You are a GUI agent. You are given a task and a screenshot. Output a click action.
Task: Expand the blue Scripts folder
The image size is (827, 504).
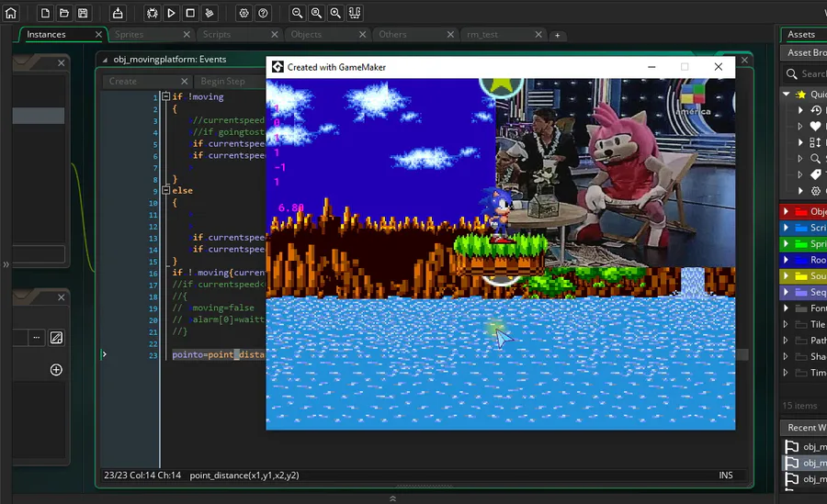tap(786, 228)
